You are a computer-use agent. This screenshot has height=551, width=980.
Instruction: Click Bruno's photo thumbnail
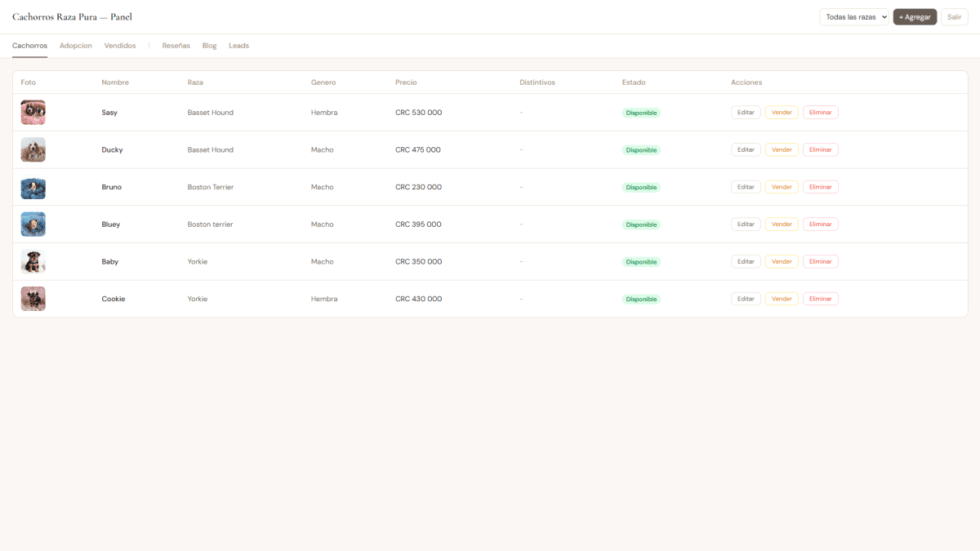33,187
